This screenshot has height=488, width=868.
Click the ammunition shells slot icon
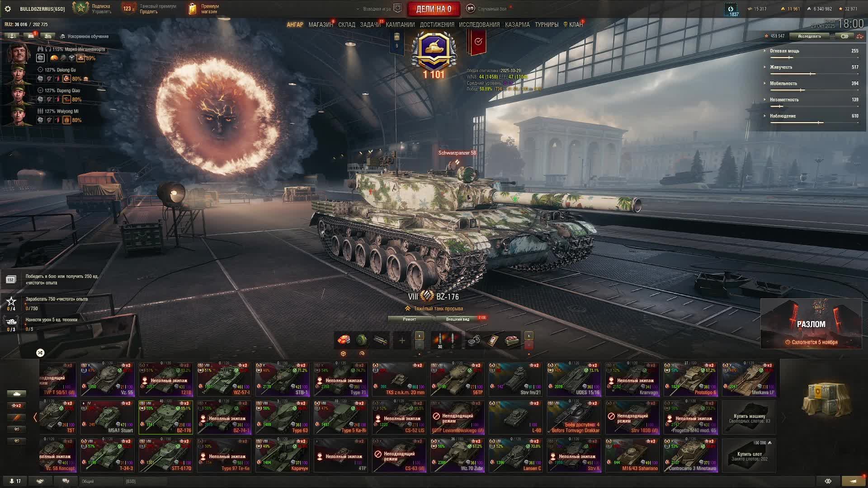pyautogui.click(x=440, y=340)
